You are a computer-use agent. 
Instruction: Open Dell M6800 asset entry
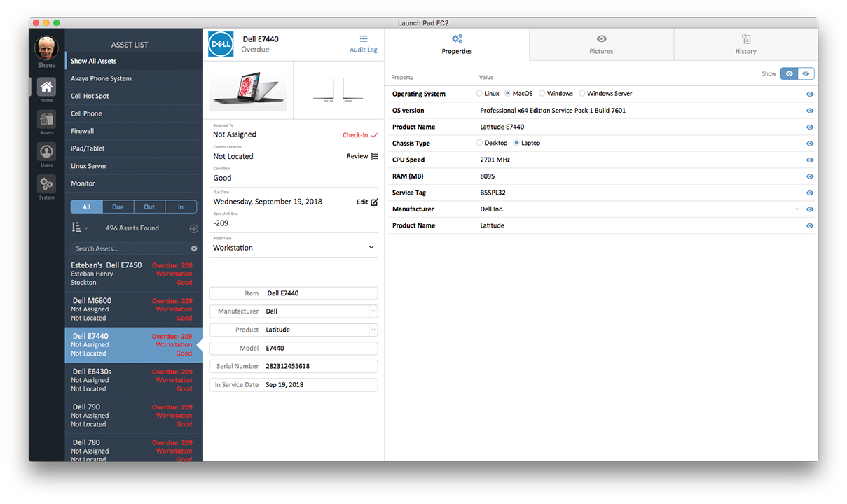point(134,309)
